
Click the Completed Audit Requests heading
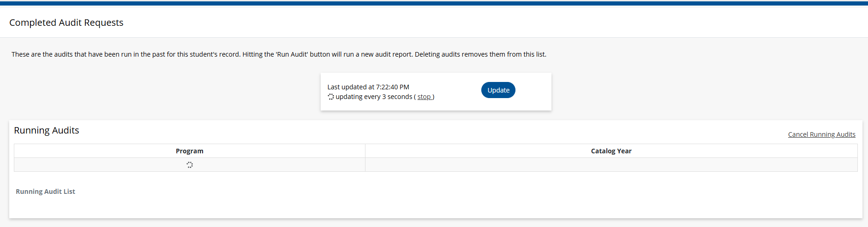point(66,23)
